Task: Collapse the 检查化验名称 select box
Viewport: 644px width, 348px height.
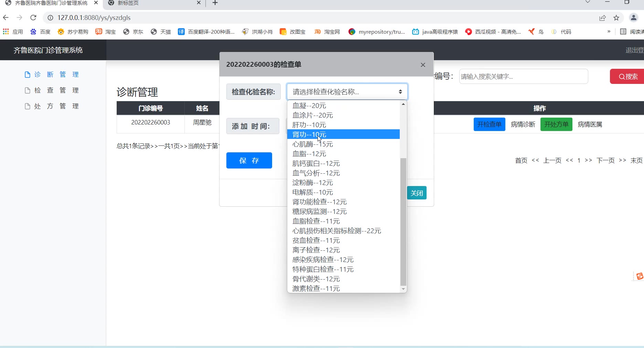Action: coord(347,92)
